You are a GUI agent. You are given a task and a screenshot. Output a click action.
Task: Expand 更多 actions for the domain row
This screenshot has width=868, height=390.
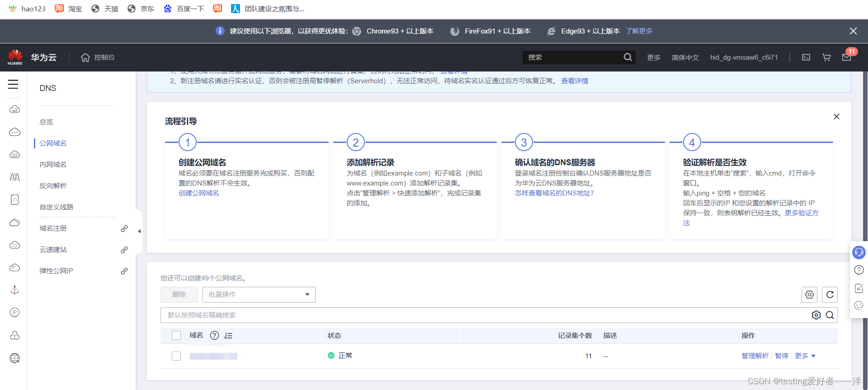(805, 356)
